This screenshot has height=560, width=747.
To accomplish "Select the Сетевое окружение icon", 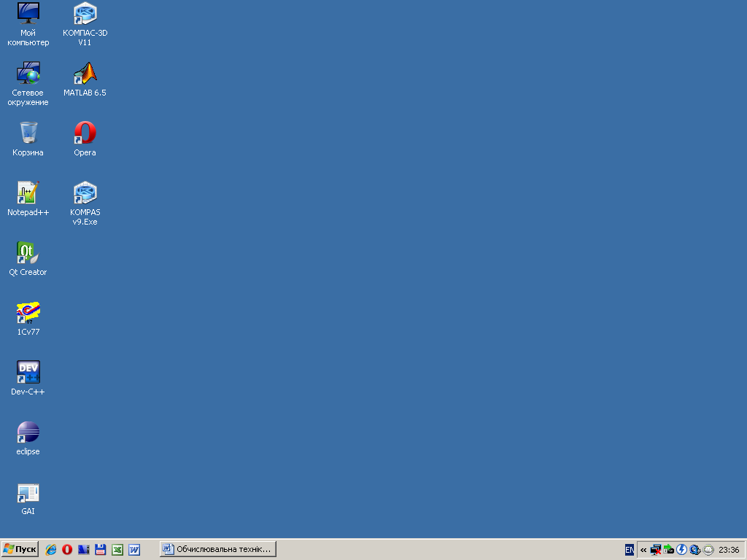I will pos(28,84).
